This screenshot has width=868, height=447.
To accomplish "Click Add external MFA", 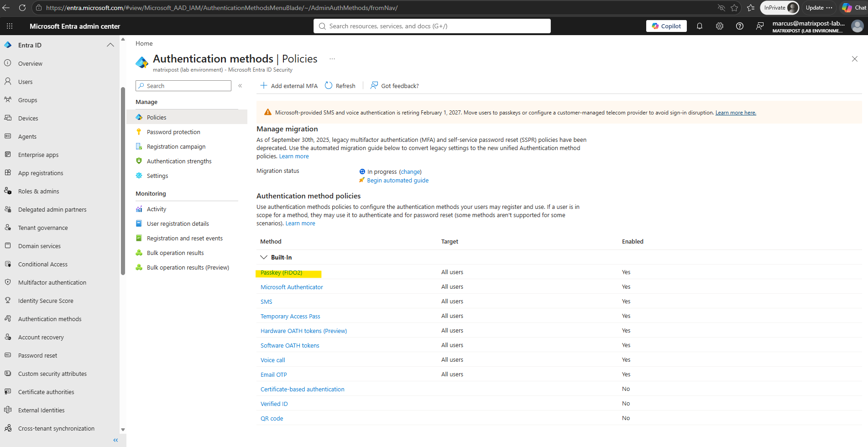I will (289, 86).
